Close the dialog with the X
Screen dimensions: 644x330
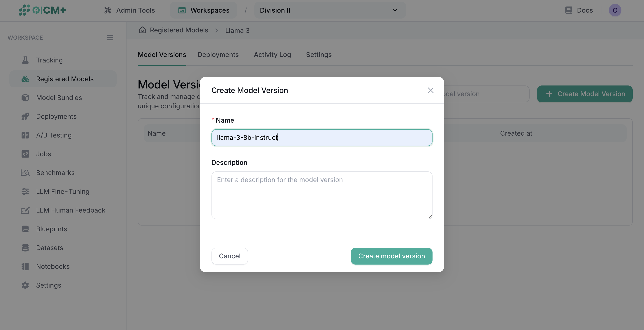point(430,90)
